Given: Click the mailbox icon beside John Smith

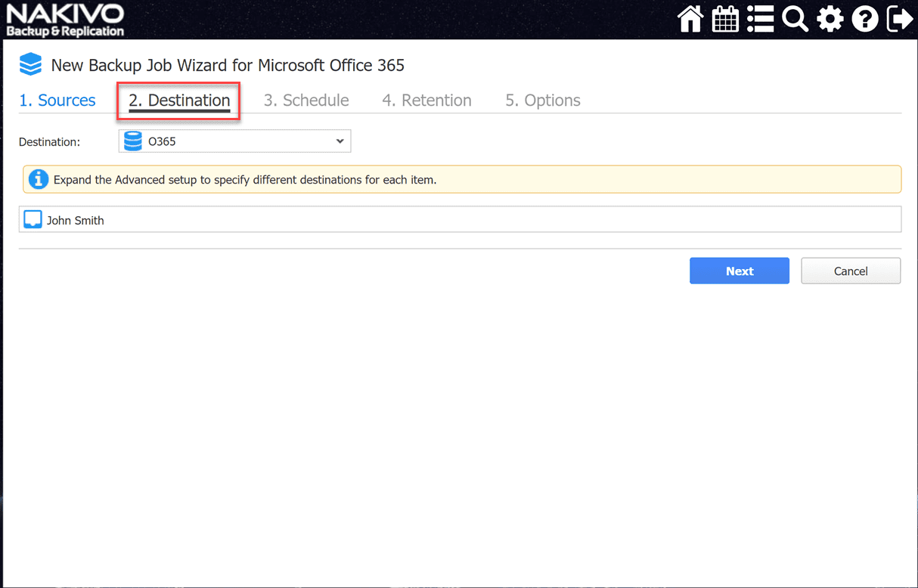Looking at the screenshot, I should (33, 220).
